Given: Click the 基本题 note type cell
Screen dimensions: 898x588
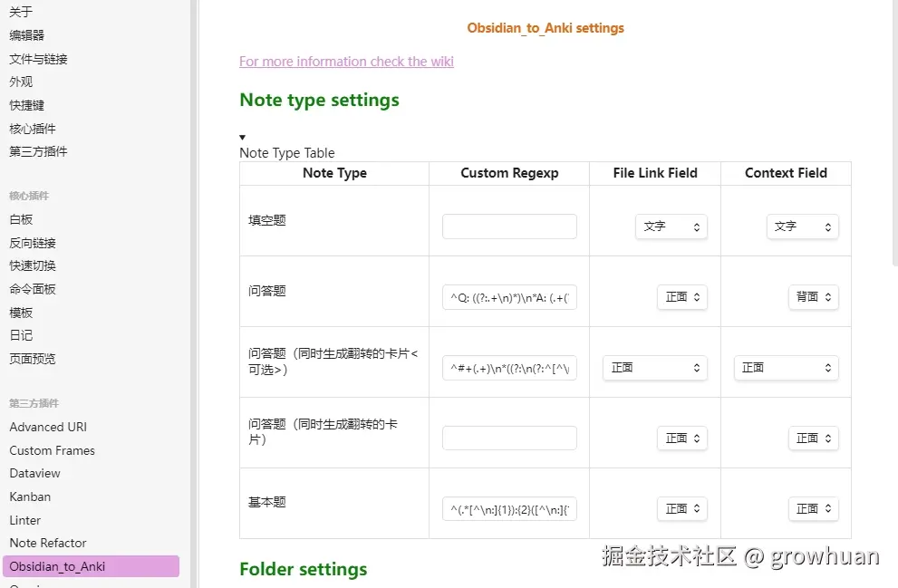Looking at the screenshot, I should tap(334, 503).
